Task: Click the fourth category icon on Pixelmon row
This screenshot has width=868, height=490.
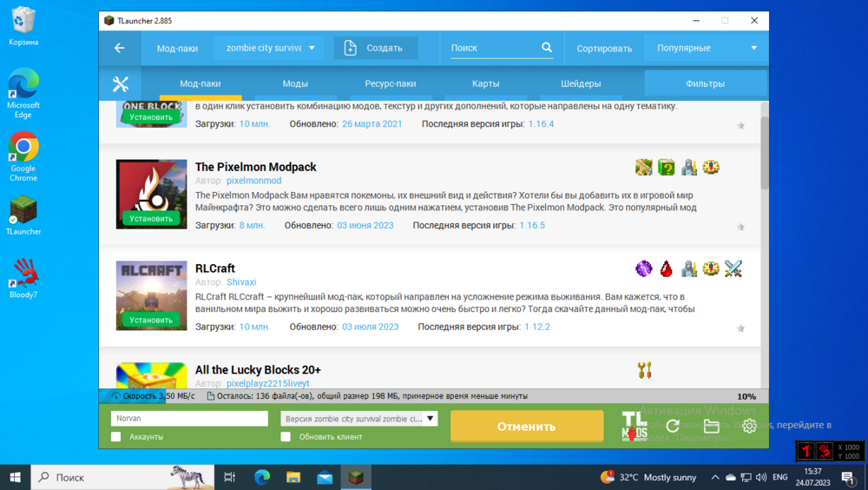Action: pyautogui.click(x=711, y=168)
